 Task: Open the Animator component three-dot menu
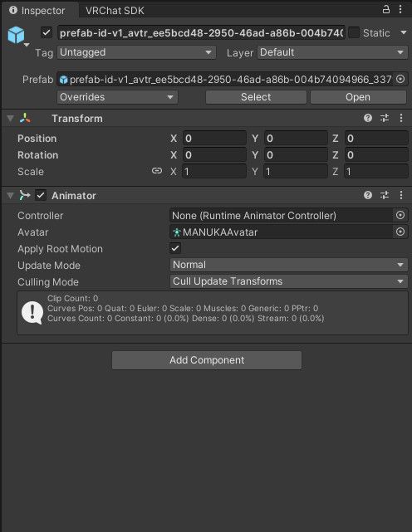pos(401,195)
